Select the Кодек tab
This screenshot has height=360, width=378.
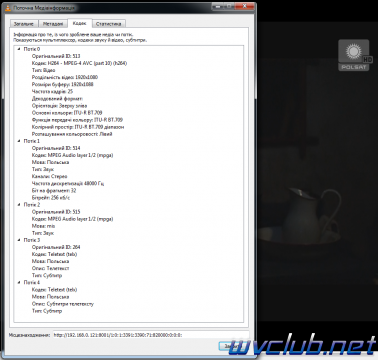pyautogui.click(x=79, y=23)
